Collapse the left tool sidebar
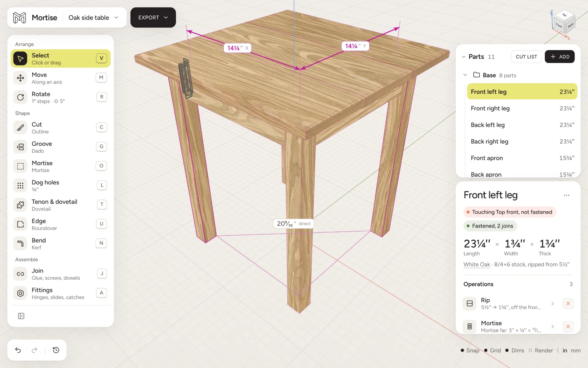The height and width of the screenshot is (368, 588). [21, 316]
